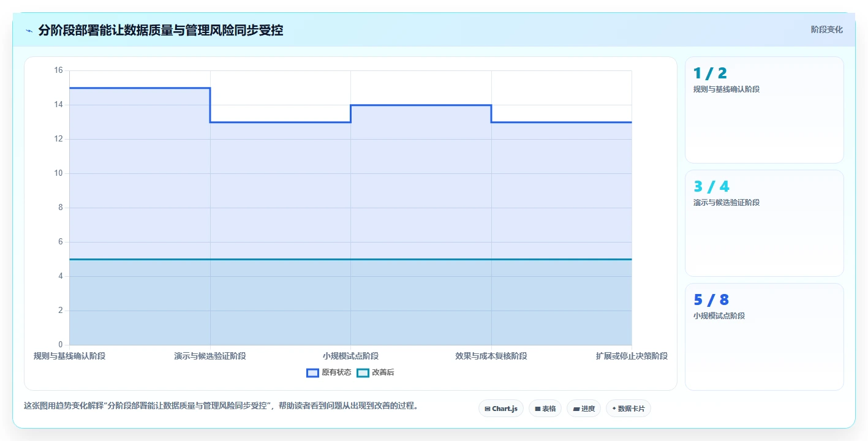868x441 pixels.
Task: Click the x-axis label 效果与成本复核阶段
Action: [491, 356]
